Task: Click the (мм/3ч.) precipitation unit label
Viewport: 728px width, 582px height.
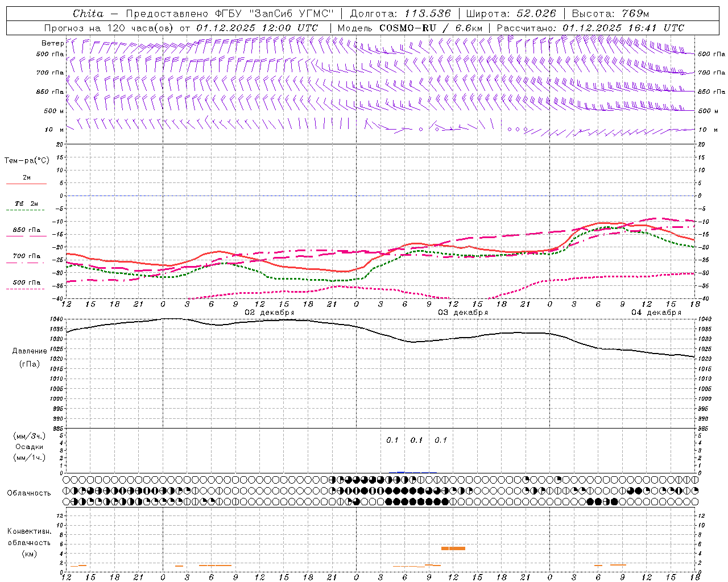Action: [x=30, y=436]
